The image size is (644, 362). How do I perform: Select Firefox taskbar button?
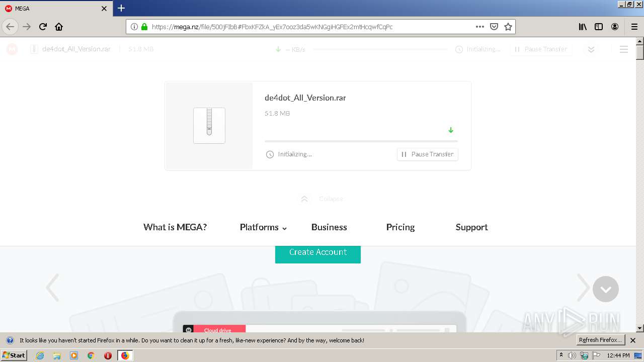pos(125,355)
